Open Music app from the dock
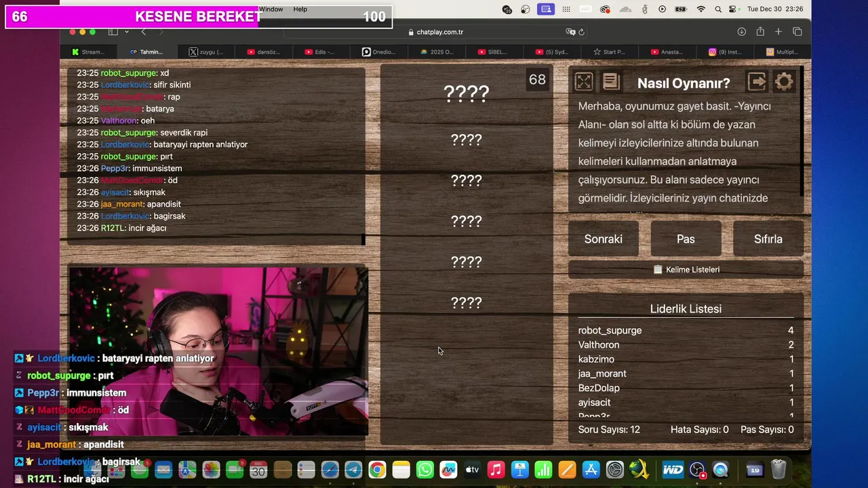The width and height of the screenshot is (868, 488). point(496,469)
